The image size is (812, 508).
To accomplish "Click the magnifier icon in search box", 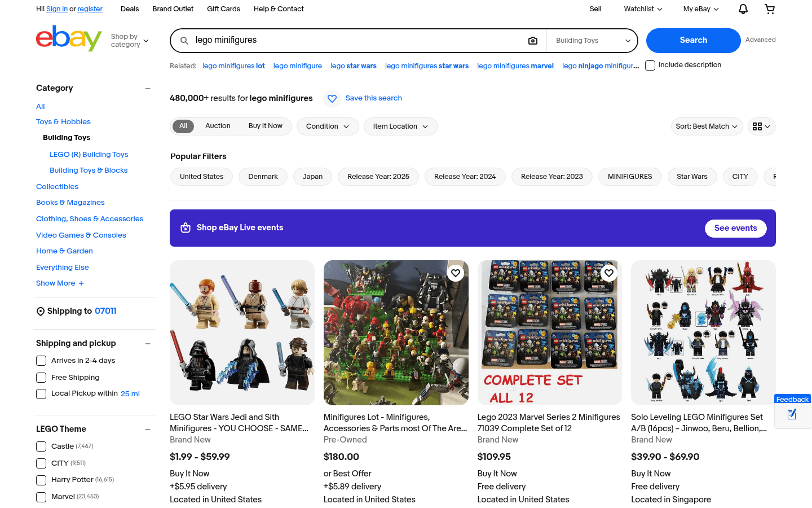I will (x=184, y=41).
